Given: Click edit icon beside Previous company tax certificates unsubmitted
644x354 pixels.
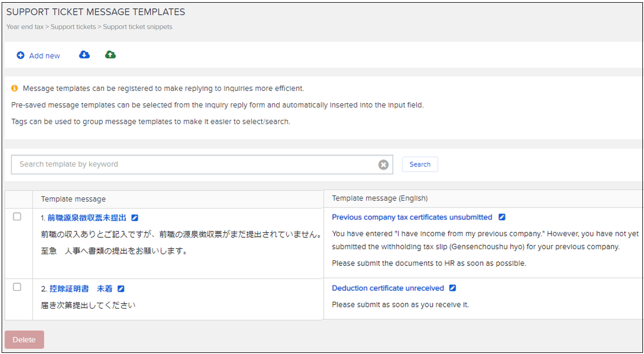Looking at the screenshot, I should [502, 217].
